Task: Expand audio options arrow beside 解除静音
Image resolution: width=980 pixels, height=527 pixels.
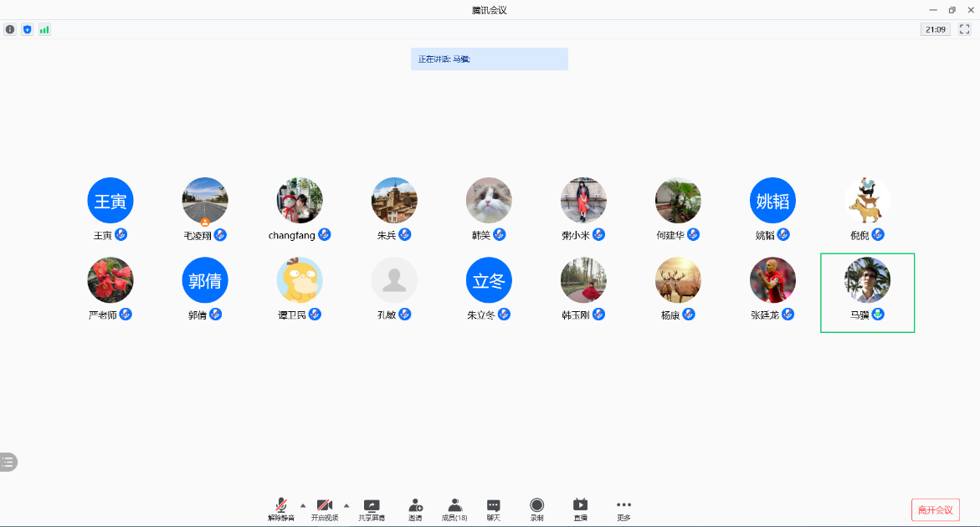Action: [303, 505]
